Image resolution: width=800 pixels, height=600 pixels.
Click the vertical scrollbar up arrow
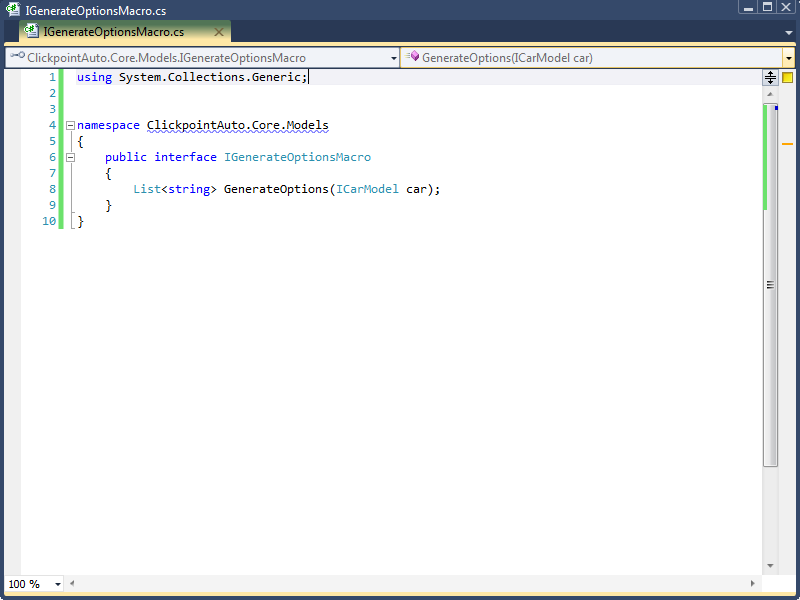point(770,94)
